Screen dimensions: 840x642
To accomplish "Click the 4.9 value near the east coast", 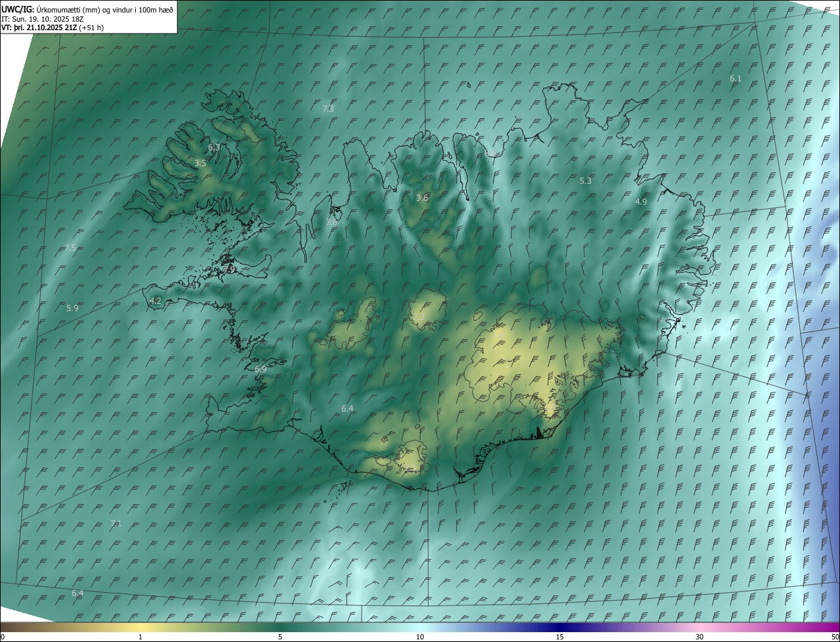I will pyautogui.click(x=641, y=202).
